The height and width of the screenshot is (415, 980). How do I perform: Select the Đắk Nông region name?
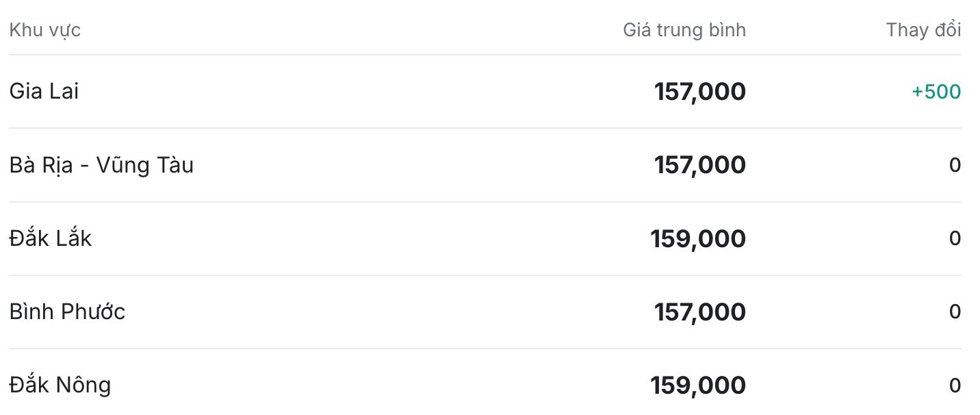pyautogui.click(x=60, y=385)
